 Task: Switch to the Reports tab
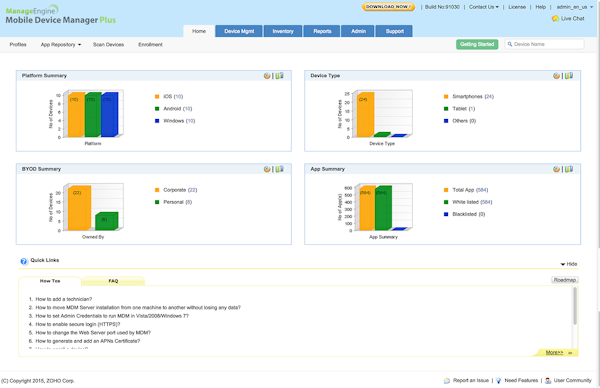pyautogui.click(x=322, y=31)
